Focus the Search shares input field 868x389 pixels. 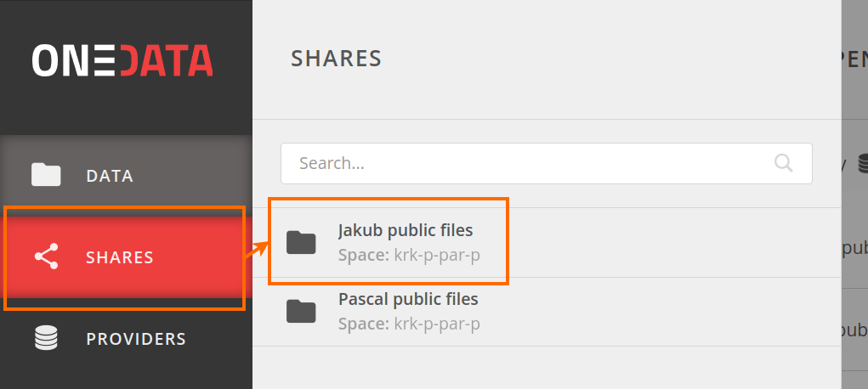pyautogui.click(x=547, y=163)
